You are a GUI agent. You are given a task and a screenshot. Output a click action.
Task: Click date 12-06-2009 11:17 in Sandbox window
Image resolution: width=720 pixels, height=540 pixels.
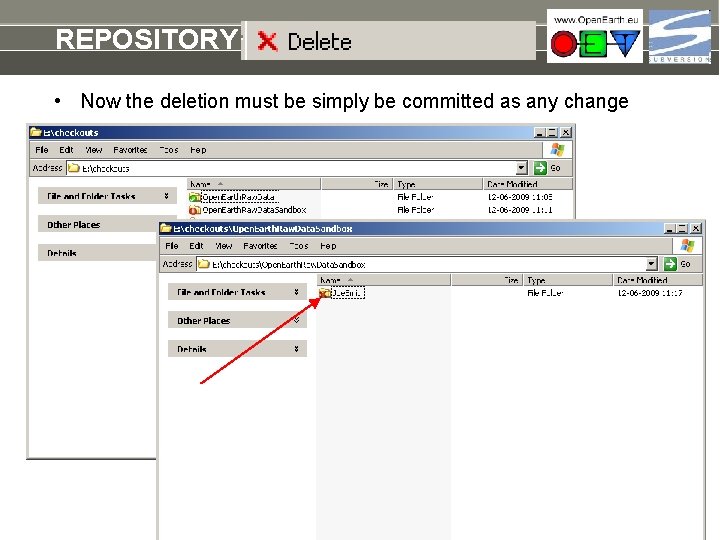(x=650, y=293)
